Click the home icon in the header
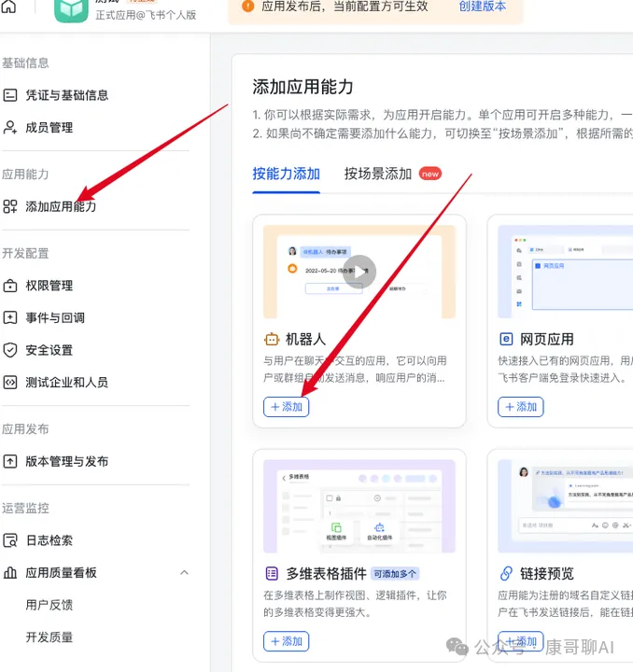The height and width of the screenshot is (672, 633). (8, 6)
